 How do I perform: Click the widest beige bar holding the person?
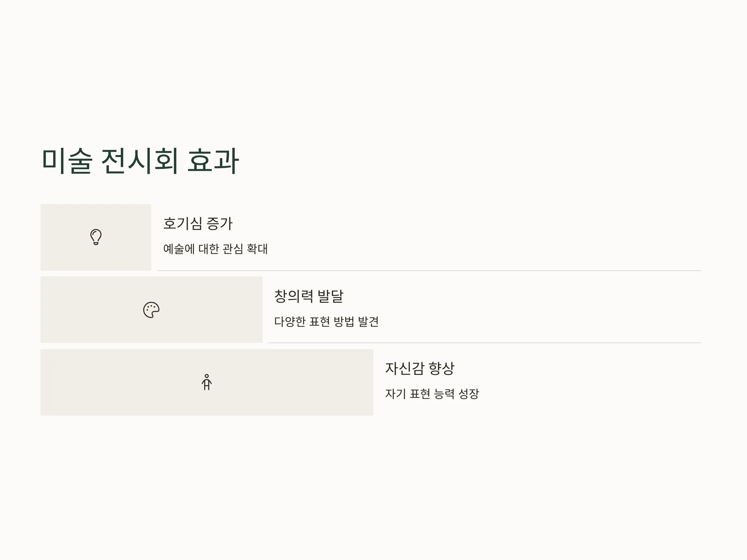(x=207, y=382)
